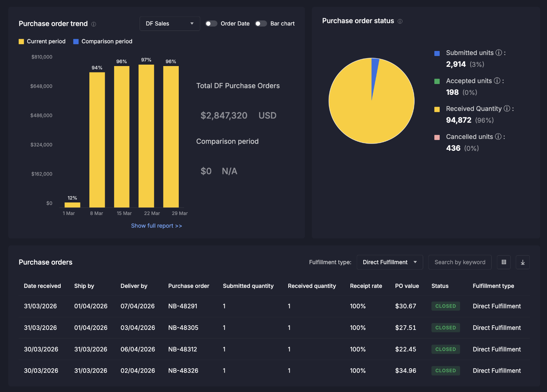Click total value $2,847,320
547x392 pixels.
[224, 116]
